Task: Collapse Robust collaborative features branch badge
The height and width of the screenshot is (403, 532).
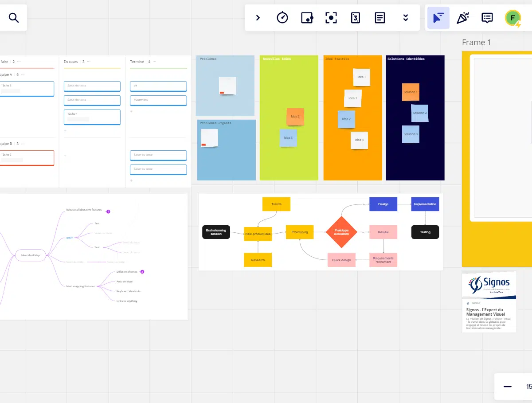Action: coord(108,211)
